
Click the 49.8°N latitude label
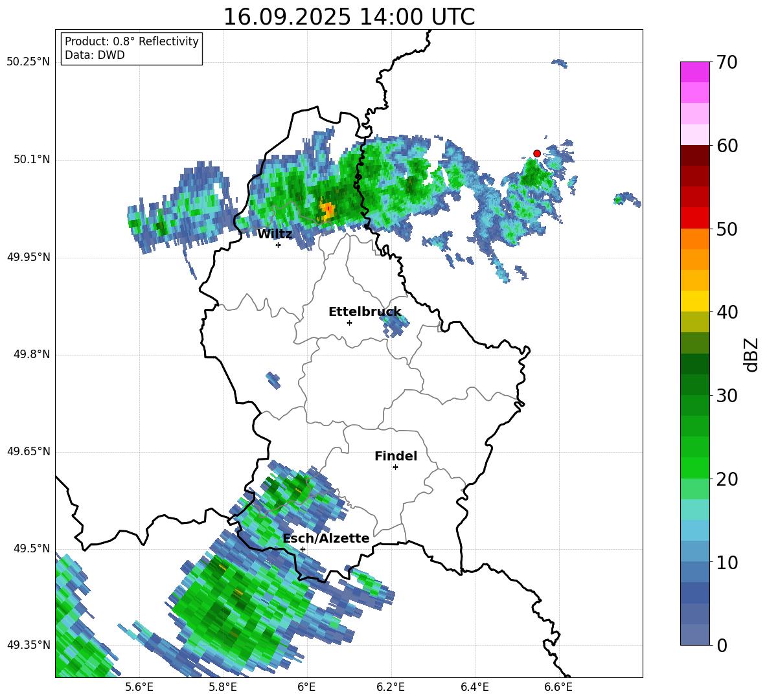[x=32, y=354]
